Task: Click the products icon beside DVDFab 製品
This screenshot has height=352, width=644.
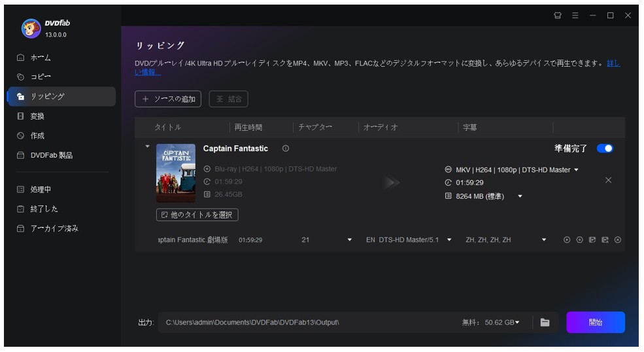Action: point(20,156)
